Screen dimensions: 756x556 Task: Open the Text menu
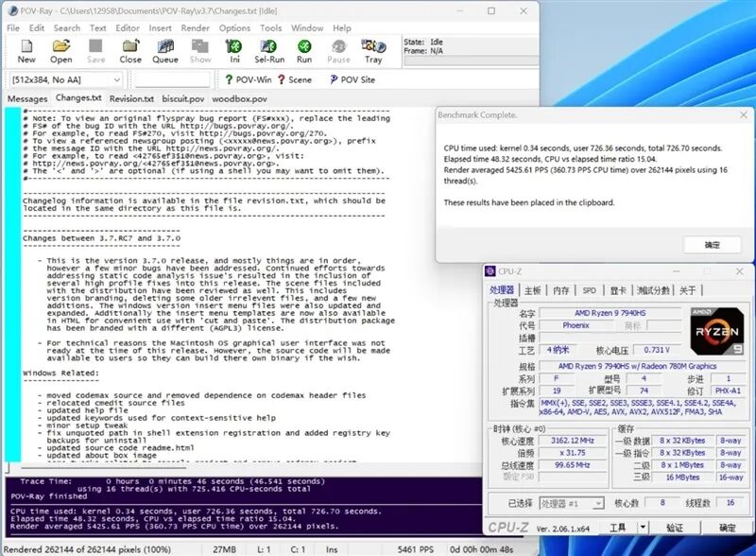[98, 28]
